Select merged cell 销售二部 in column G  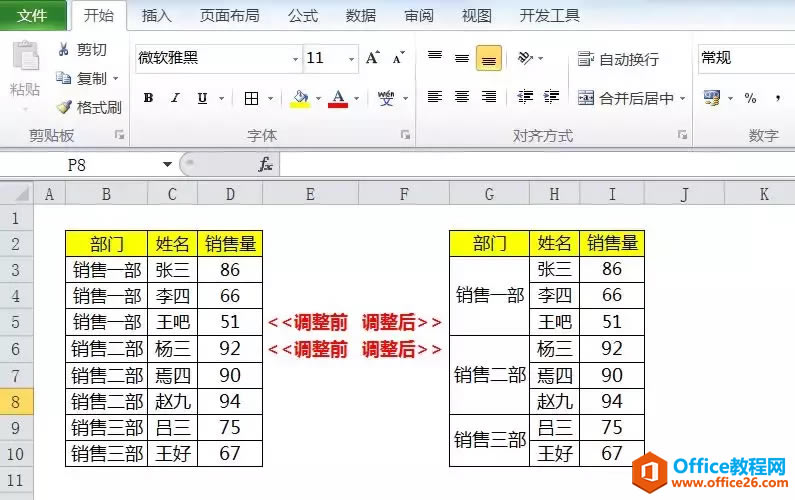pyautogui.click(x=490, y=375)
